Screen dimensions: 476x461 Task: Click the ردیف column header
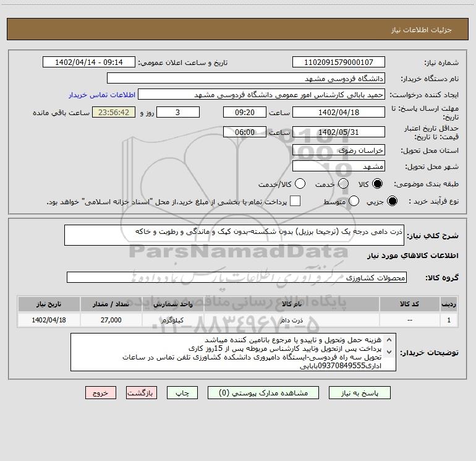click(x=449, y=304)
